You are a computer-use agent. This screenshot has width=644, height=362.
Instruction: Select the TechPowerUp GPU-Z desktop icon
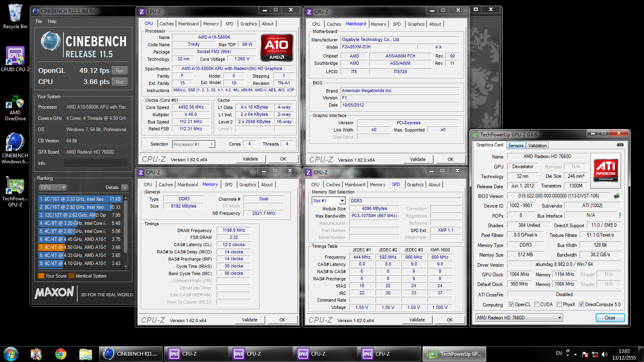[15, 192]
